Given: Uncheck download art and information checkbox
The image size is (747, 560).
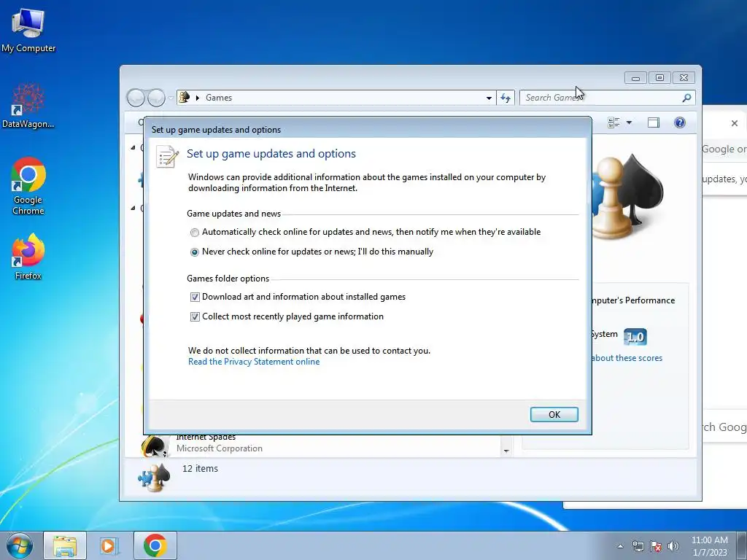Looking at the screenshot, I should pyautogui.click(x=195, y=297).
